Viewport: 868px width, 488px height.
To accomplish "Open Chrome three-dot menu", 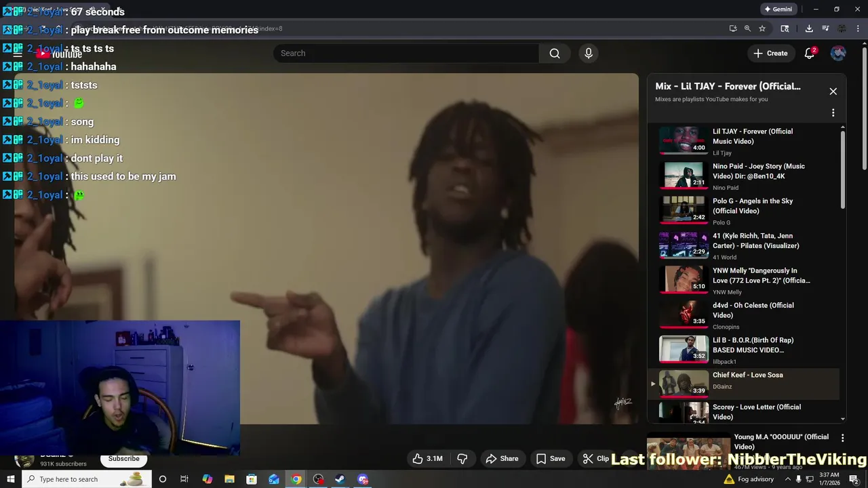I will coord(857,28).
